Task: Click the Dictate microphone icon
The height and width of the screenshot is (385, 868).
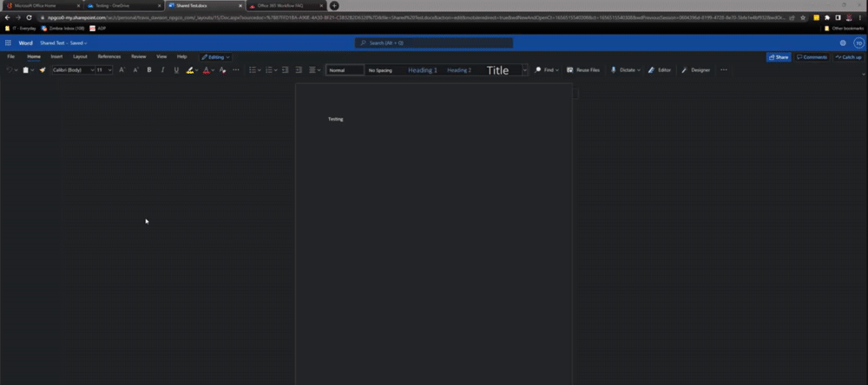Action: (614, 70)
